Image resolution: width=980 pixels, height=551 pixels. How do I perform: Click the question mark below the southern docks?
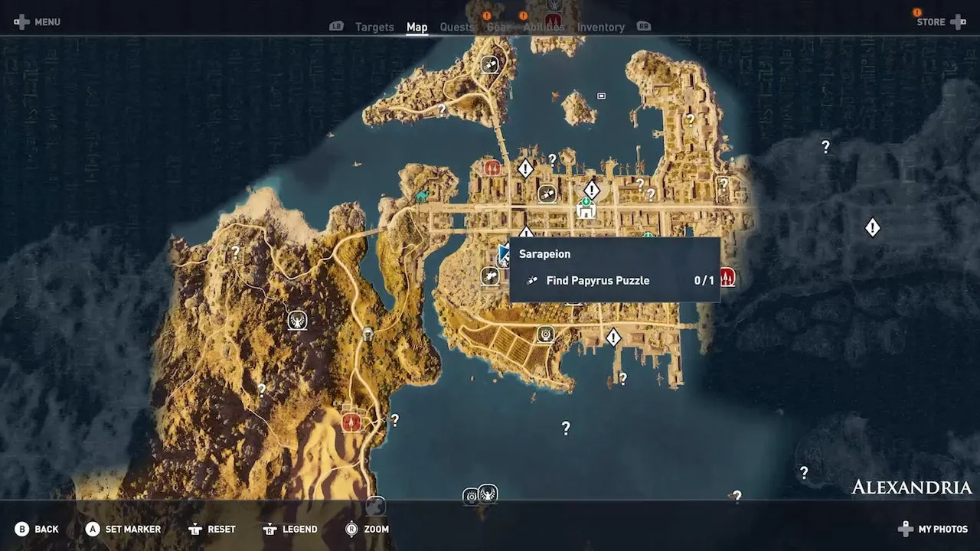[623, 378]
